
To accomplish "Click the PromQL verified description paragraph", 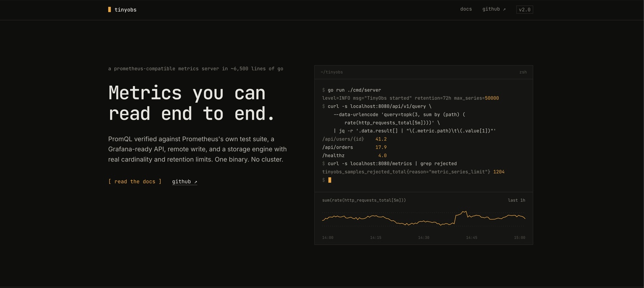I will (198, 149).
